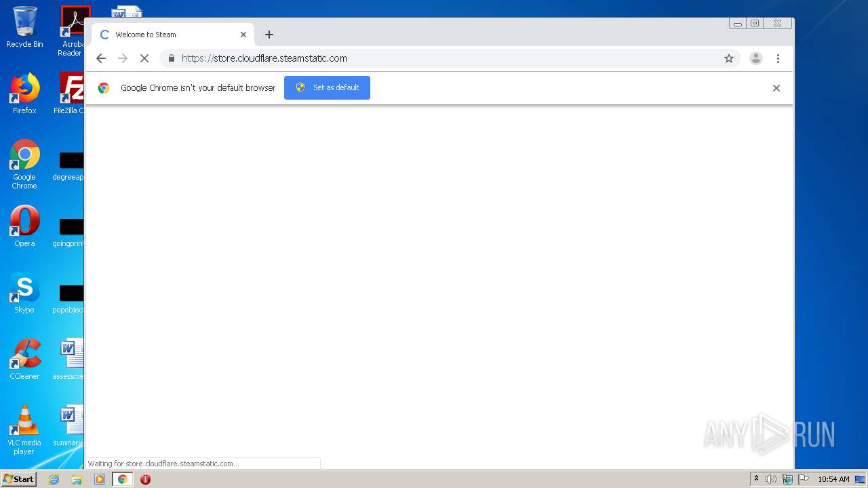
Task: Select the Skype desktop shortcut
Action: [24, 293]
